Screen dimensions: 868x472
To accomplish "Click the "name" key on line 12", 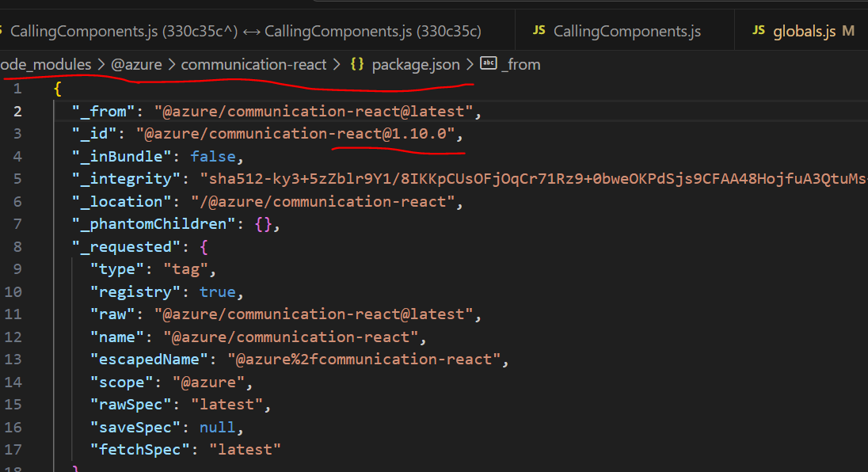I will [x=117, y=337].
